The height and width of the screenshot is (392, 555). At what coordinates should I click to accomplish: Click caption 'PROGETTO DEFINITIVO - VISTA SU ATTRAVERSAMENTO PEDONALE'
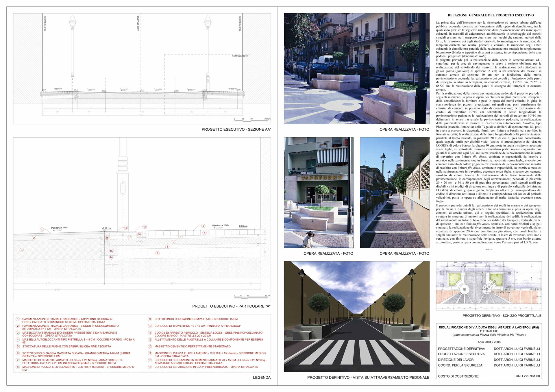[368, 378]
